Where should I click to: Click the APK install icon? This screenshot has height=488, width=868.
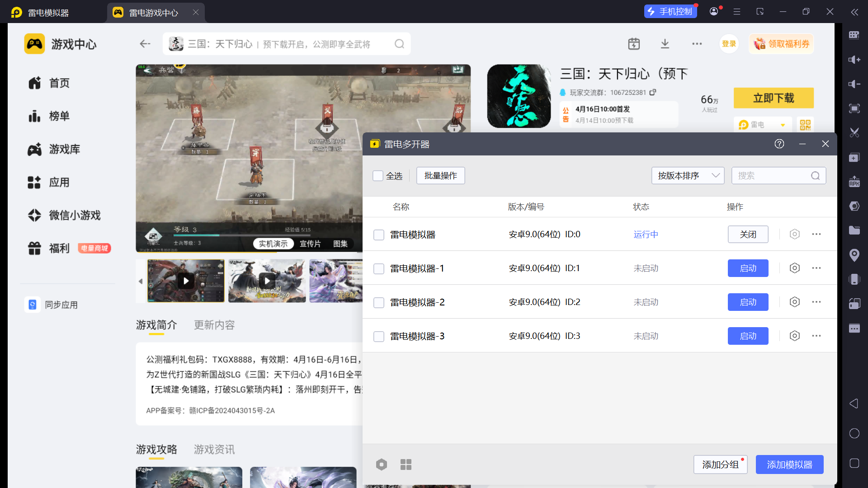(x=854, y=182)
